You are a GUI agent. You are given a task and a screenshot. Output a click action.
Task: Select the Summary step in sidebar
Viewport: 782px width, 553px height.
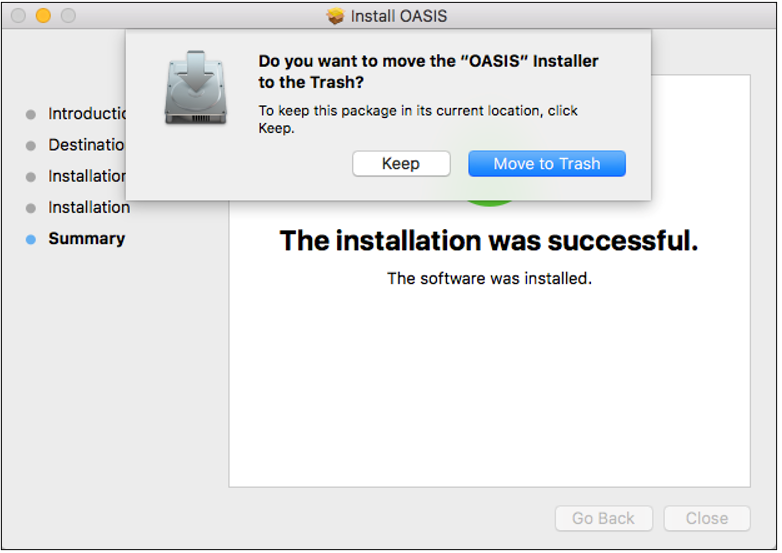86,239
